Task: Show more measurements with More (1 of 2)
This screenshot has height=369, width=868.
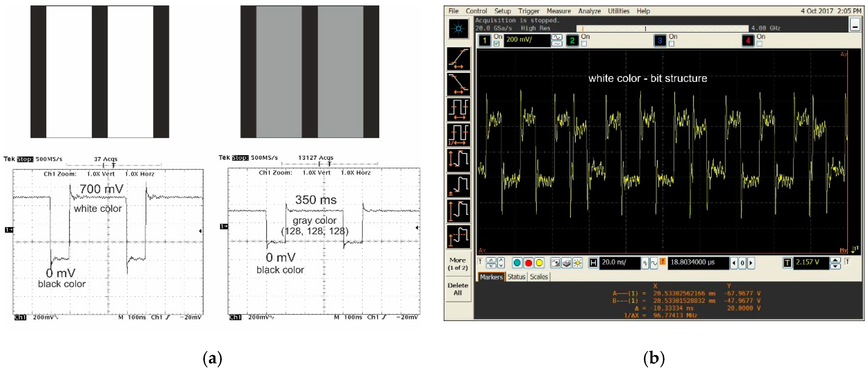Action: pyautogui.click(x=458, y=264)
